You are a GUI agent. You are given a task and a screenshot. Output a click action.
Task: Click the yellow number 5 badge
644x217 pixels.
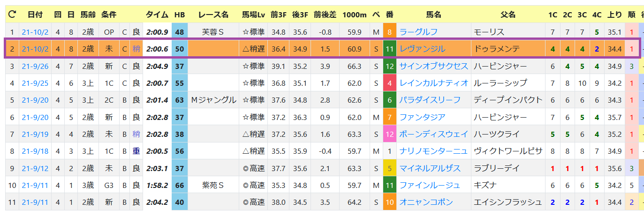click(x=390, y=168)
